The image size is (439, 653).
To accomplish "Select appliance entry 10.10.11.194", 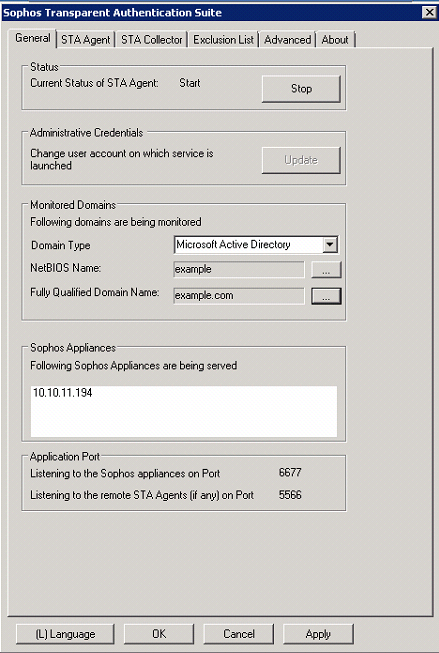I will [x=62, y=393].
